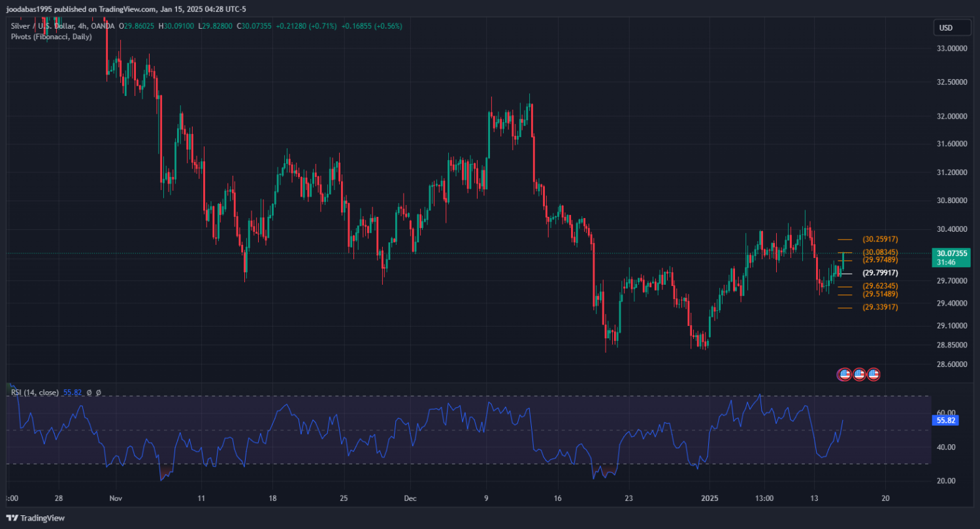Click the change value +0.21280 (+0.71%)

(307, 26)
